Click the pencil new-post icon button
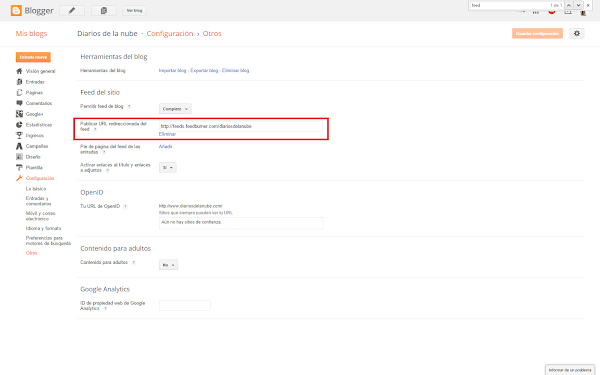600x375 pixels. (x=72, y=10)
